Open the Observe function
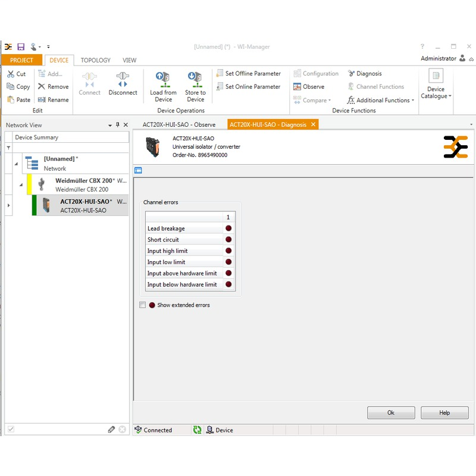Image resolution: width=476 pixels, height=476 pixels. tap(309, 87)
